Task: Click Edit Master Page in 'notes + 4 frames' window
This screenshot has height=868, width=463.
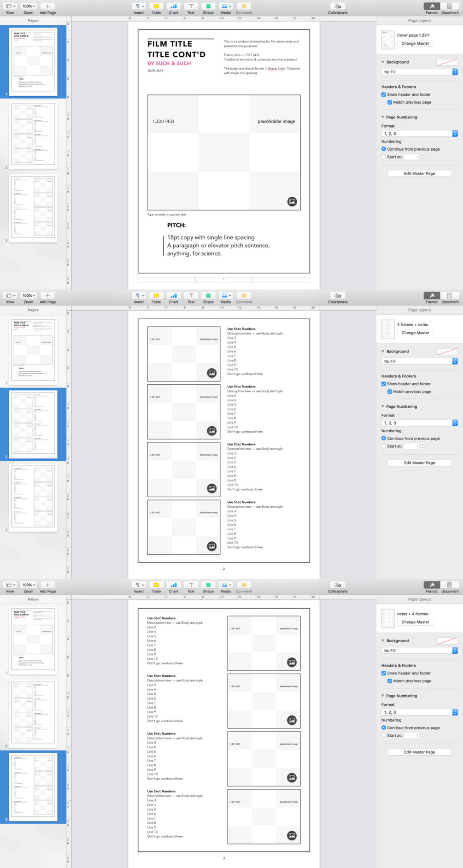Action: coord(419,752)
